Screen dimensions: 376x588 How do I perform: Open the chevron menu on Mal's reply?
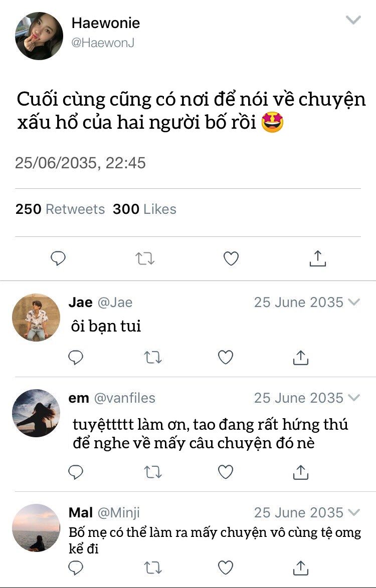tap(354, 512)
